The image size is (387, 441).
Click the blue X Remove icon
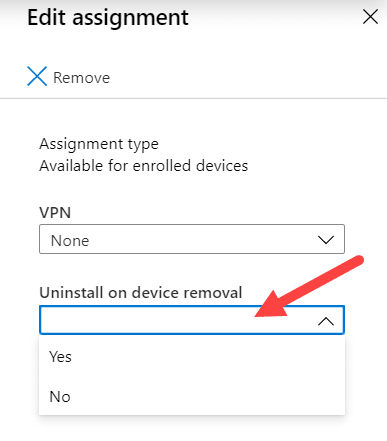pyautogui.click(x=37, y=76)
